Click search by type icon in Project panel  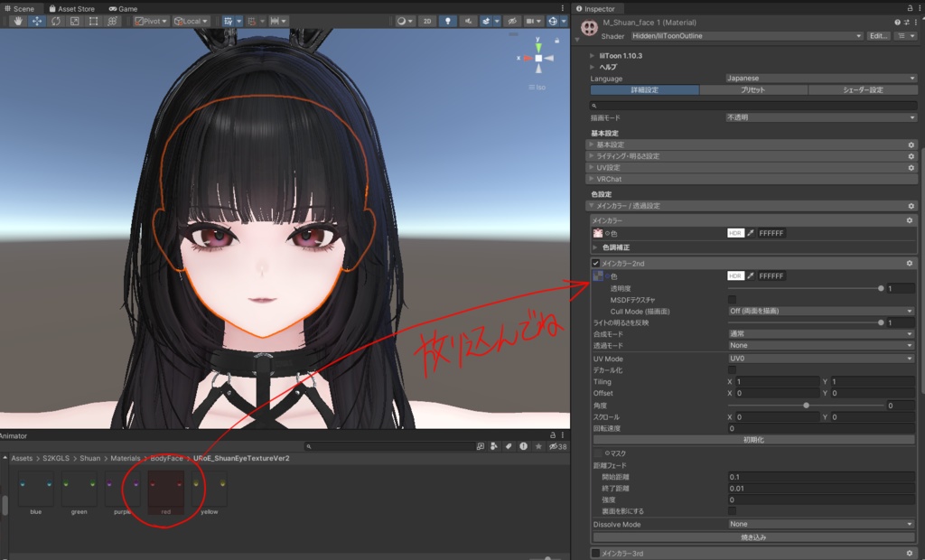tap(494, 447)
